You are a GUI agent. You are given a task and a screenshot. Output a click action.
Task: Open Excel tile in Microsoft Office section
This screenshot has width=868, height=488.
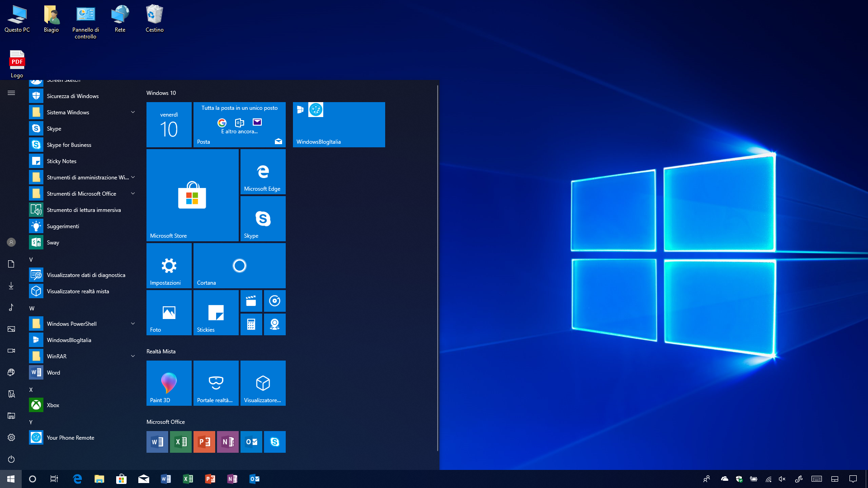tap(181, 441)
